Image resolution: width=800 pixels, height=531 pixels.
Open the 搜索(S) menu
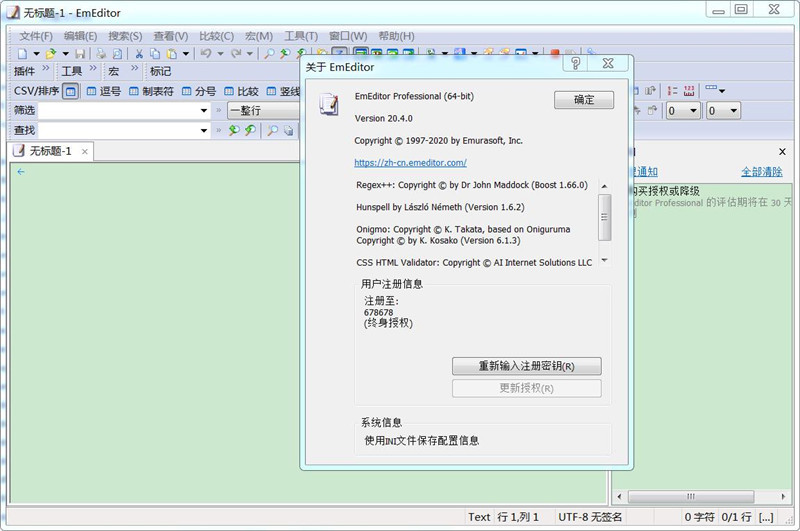pos(126,36)
